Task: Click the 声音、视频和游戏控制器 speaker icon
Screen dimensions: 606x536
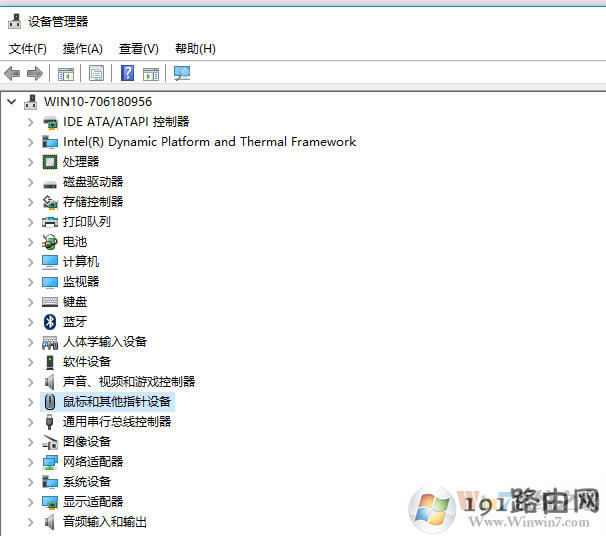Action: (x=49, y=382)
